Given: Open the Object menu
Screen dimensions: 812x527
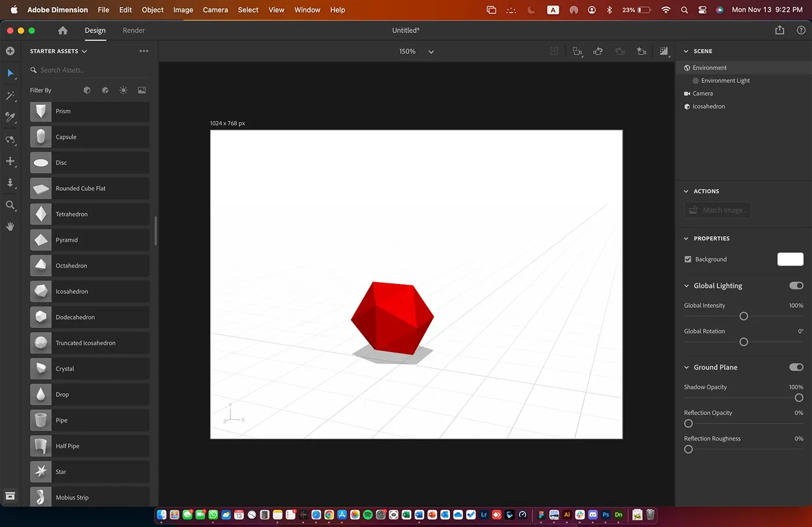Looking at the screenshot, I should [153, 10].
